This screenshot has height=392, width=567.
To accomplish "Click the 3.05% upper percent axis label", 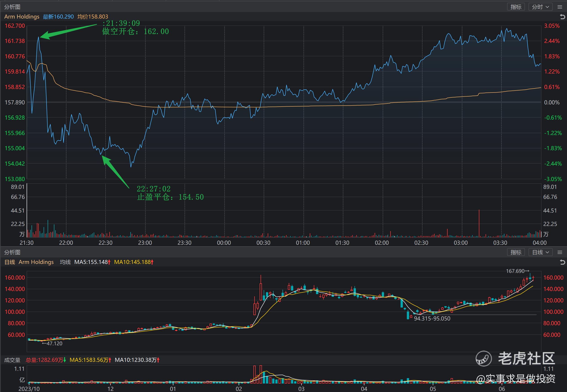I will click(552, 26).
